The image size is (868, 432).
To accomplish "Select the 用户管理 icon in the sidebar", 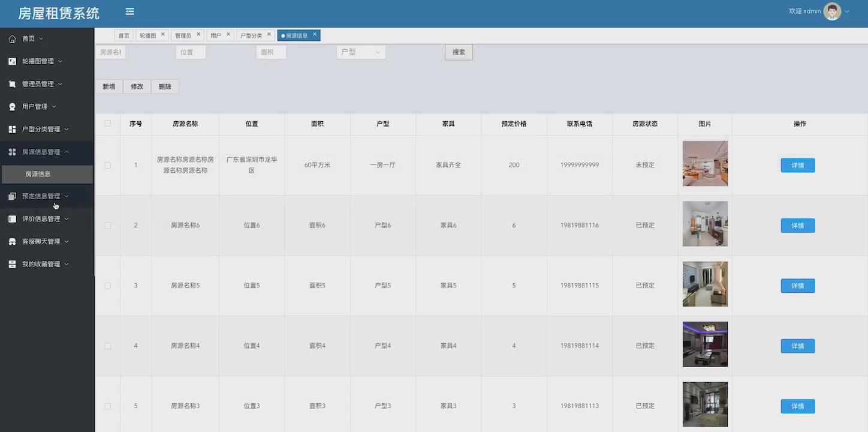I will click(x=12, y=106).
